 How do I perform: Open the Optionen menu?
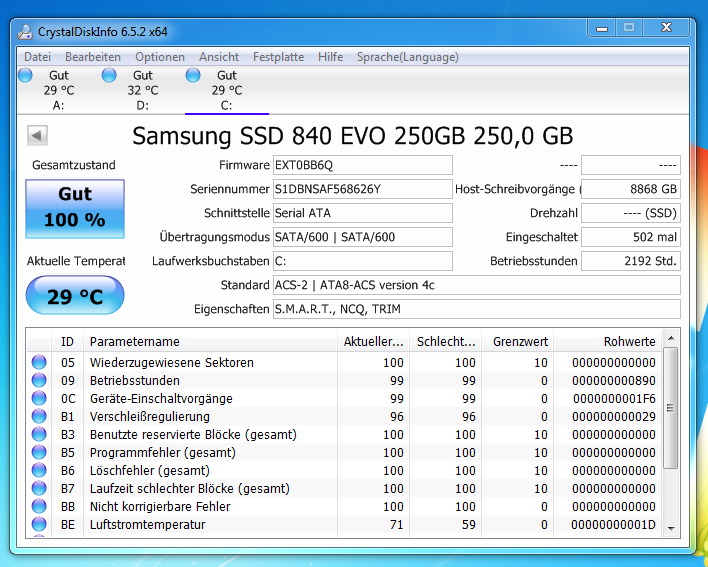(160, 57)
